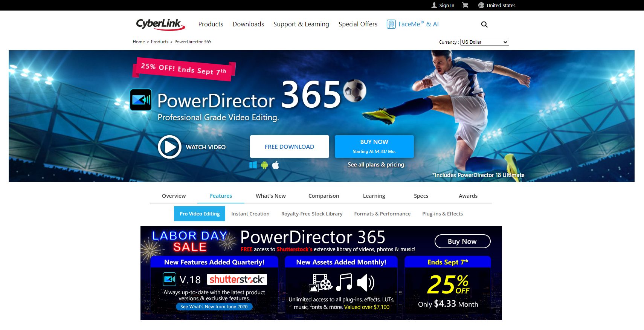The image size is (644, 330).
Task: Open the Currency US Dollar dropdown
Action: 484,42
